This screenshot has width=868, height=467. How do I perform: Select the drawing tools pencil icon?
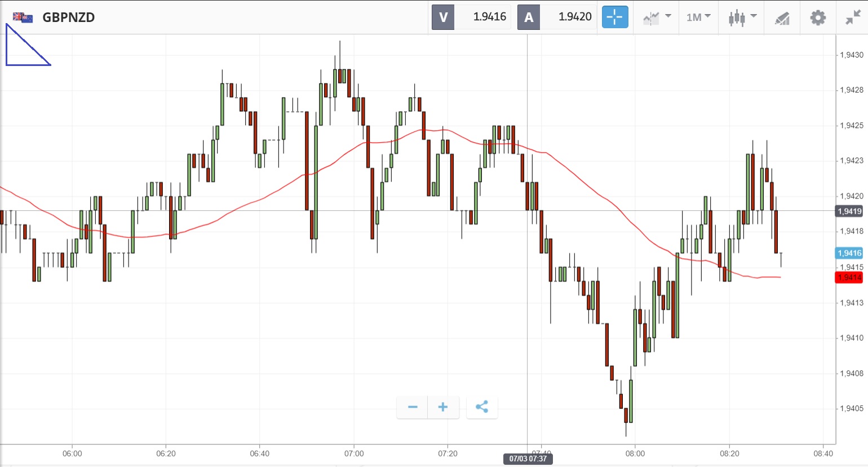coord(782,18)
